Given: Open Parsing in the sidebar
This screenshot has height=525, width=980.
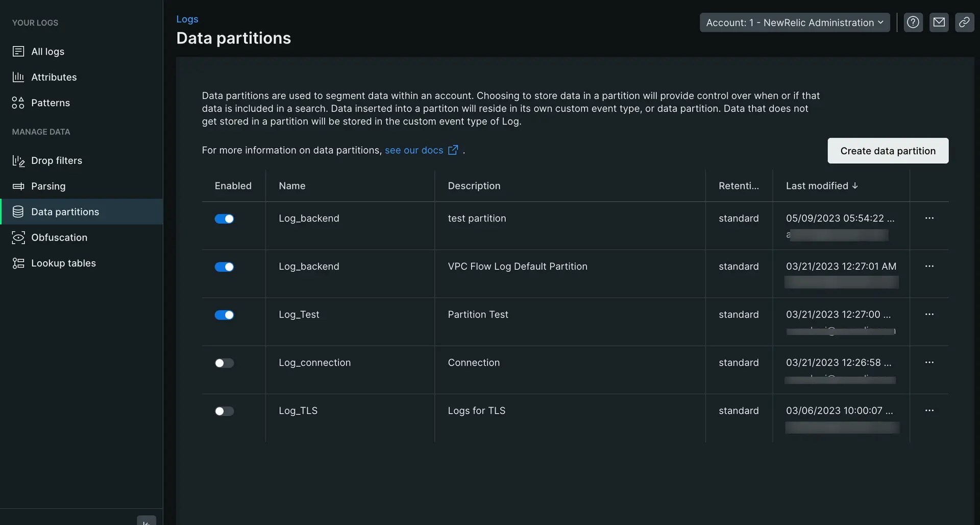Looking at the screenshot, I should (x=48, y=186).
